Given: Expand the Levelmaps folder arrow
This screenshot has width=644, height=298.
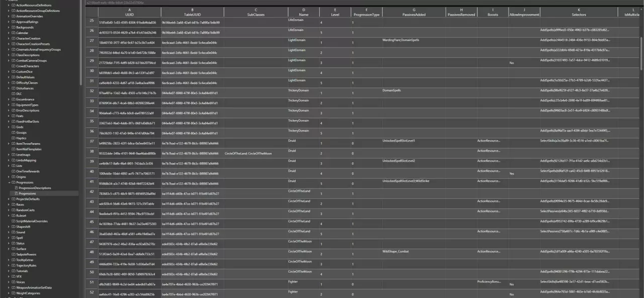Looking at the screenshot, I should pyautogui.click(x=9, y=155).
